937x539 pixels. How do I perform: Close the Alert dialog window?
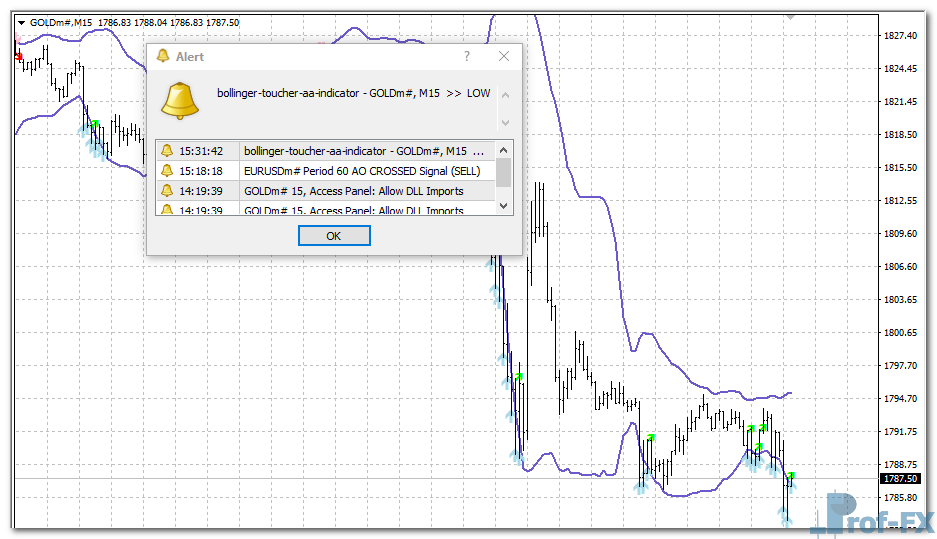pyautogui.click(x=504, y=57)
